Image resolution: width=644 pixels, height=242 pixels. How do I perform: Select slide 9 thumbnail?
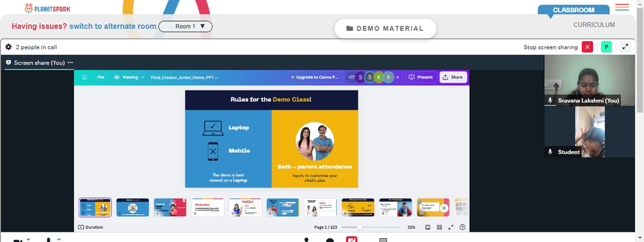395,207
